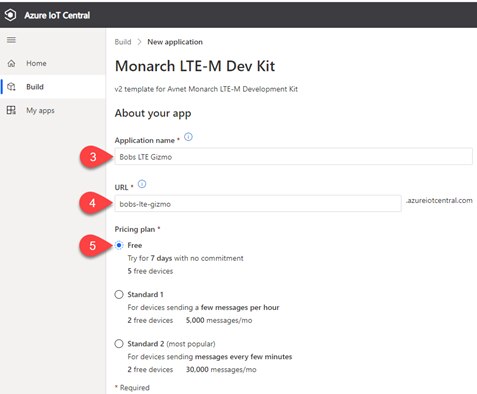Go to the Build breadcrumb link

click(x=123, y=42)
